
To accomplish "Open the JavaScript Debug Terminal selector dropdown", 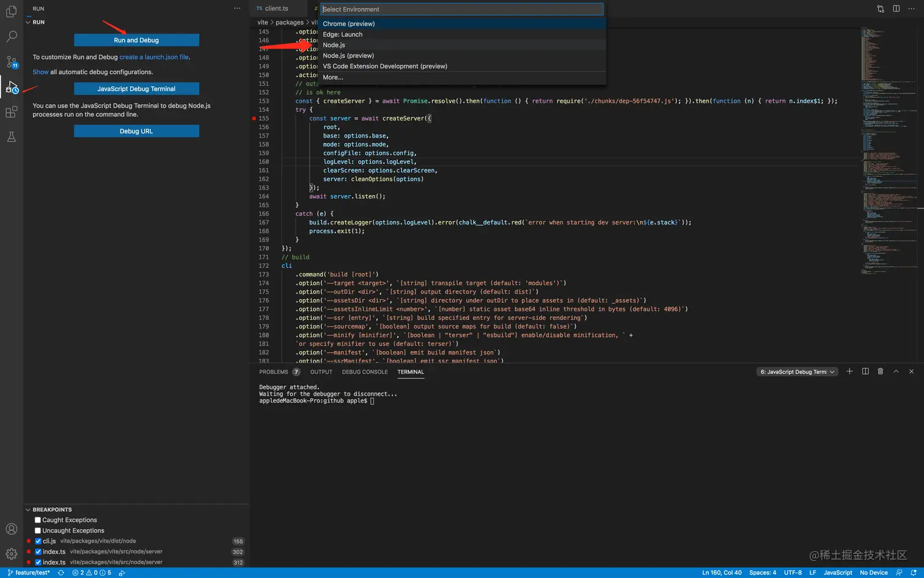I will (797, 372).
